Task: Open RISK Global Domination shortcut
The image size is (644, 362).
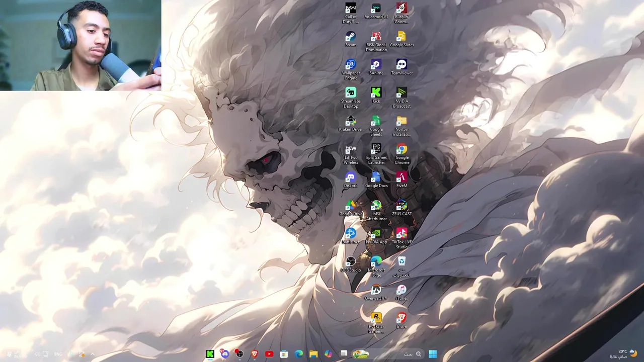Action: tap(376, 42)
